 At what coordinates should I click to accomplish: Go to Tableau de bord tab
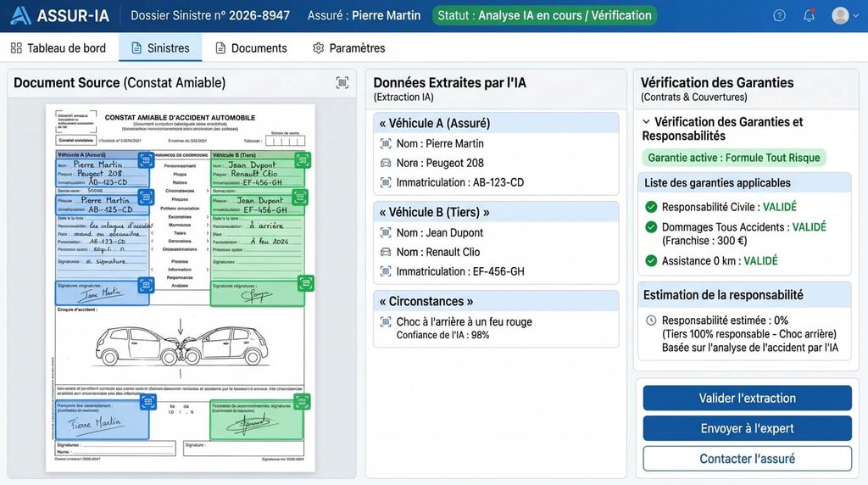[x=58, y=48]
